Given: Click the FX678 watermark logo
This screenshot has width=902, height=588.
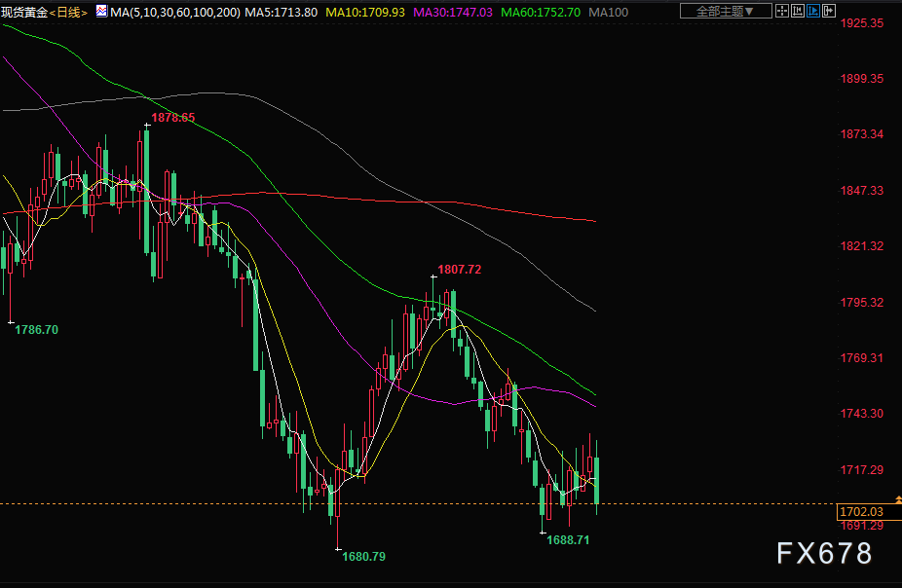Looking at the screenshot, I should coord(824,554).
